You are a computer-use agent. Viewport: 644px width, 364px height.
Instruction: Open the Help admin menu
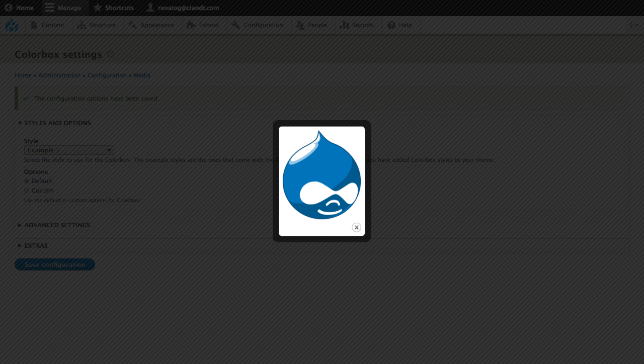(399, 25)
